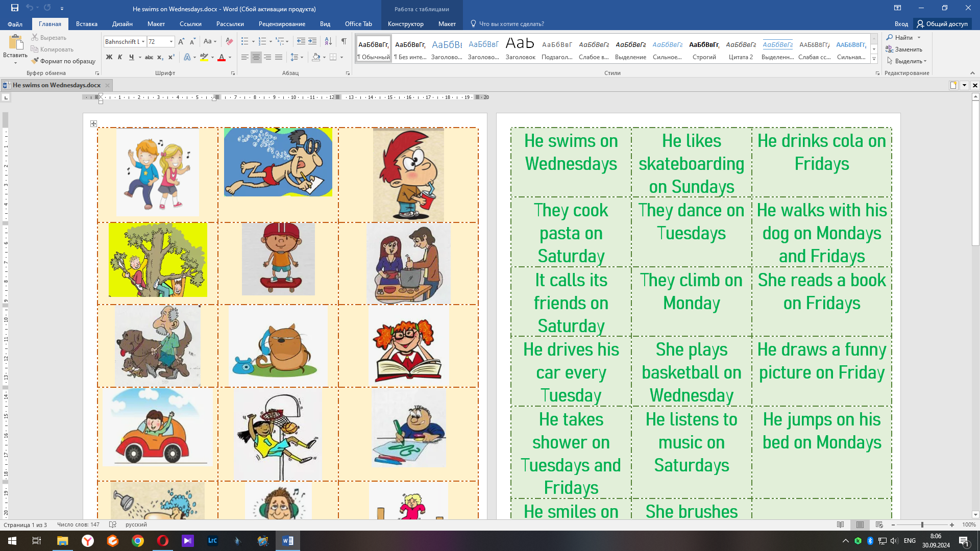Open Yandex Browser from the taskbar

click(x=88, y=541)
